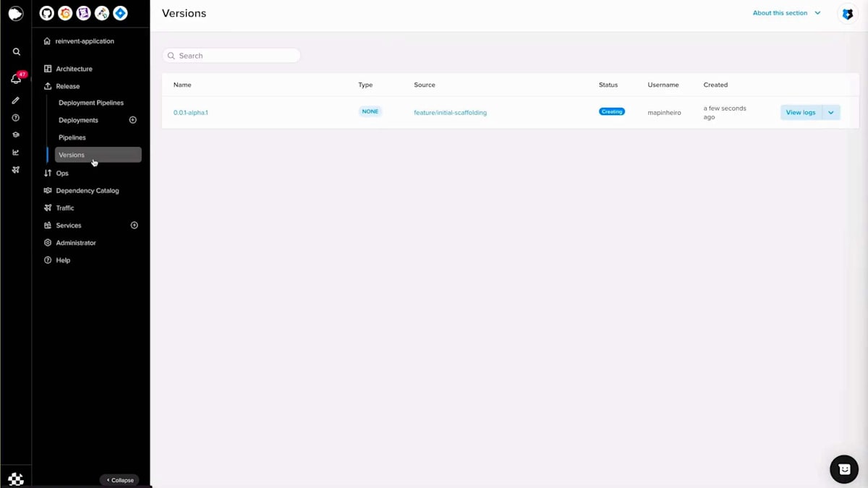Click the airplane icon in left rail

[x=16, y=170]
